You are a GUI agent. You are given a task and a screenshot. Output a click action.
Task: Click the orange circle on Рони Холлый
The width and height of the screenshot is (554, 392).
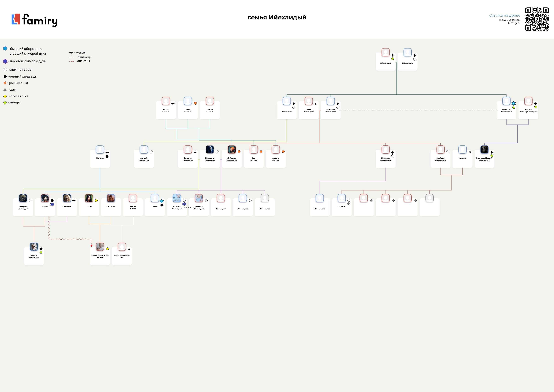pyautogui.click(x=195, y=103)
